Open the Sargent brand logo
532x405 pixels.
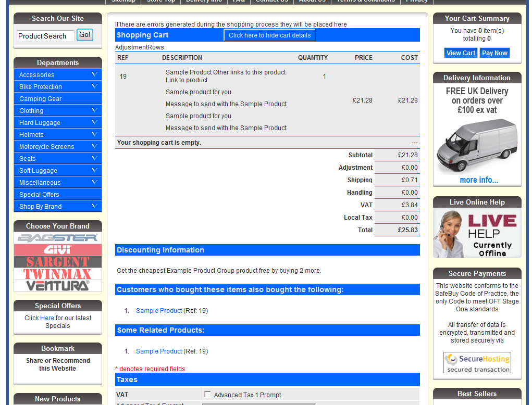point(58,262)
